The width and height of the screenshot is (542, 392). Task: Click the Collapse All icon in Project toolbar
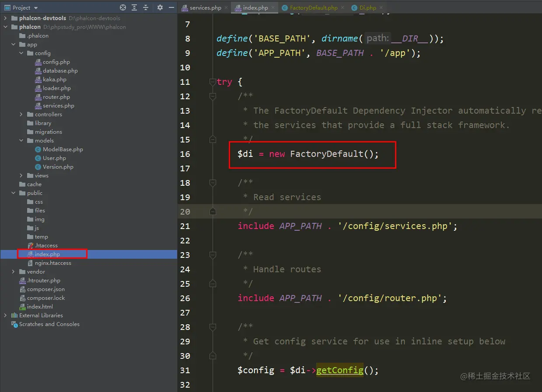(x=146, y=7)
